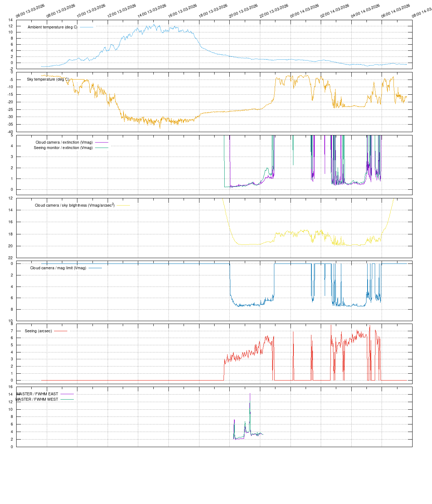Select the MASTER / FWHM WEST legend entry
This screenshot has height=504, width=432.
pos(37,400)
